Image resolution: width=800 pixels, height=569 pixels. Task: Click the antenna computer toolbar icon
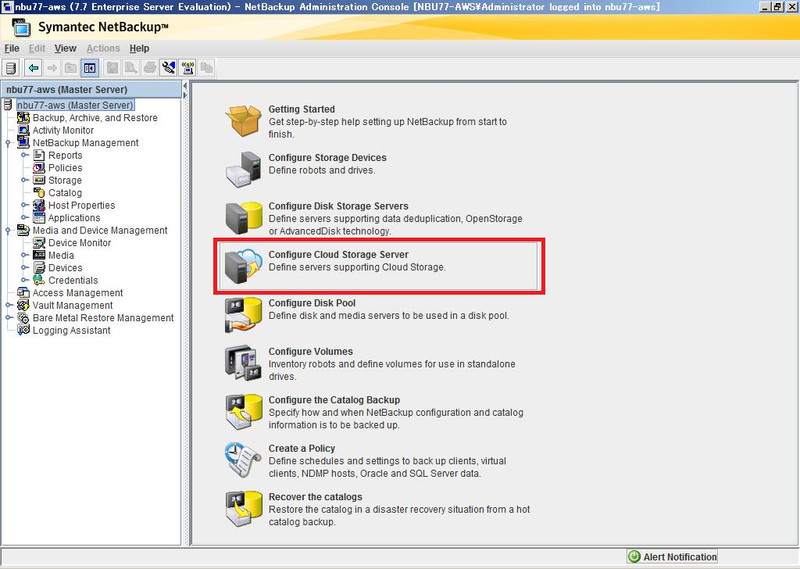(x=188, y=68)
